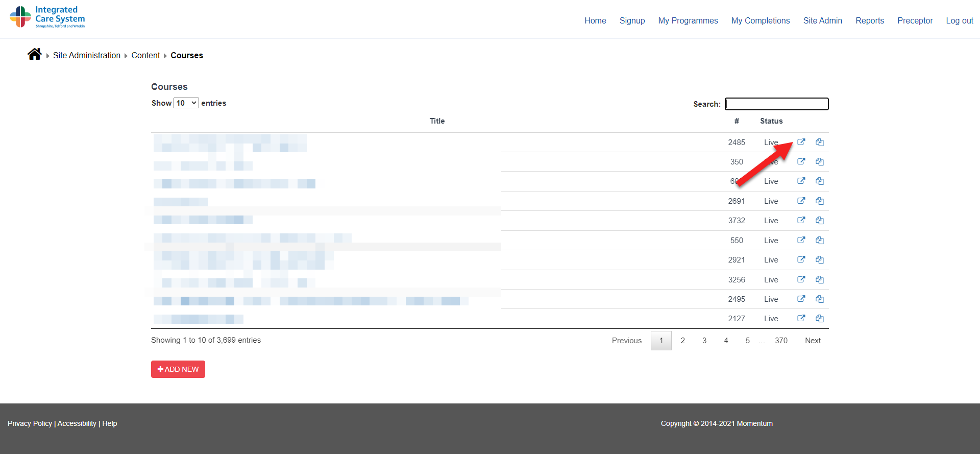Duplicate course 2691 with the copy icon
The image size is (980, 454).
click(x=820, y=201)
